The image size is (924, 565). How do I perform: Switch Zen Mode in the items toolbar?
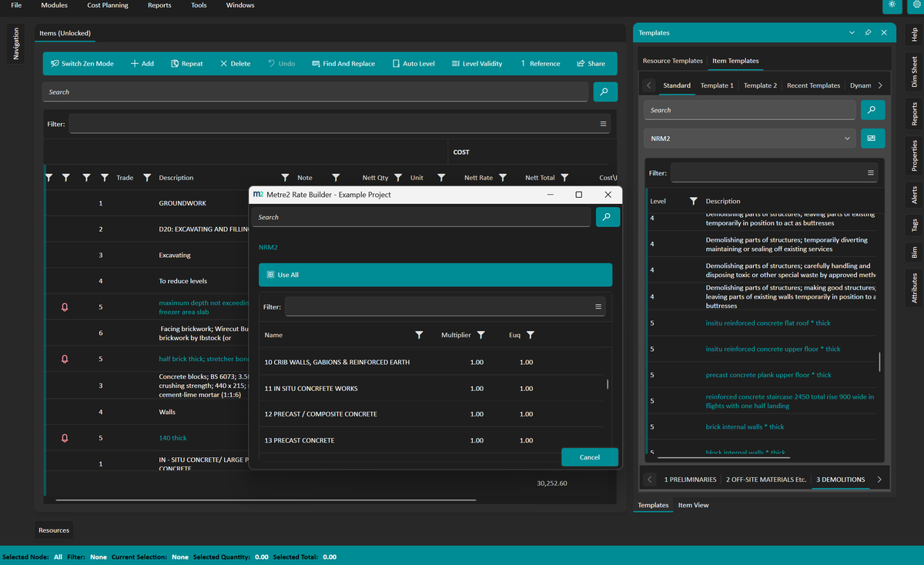(82, 64)
